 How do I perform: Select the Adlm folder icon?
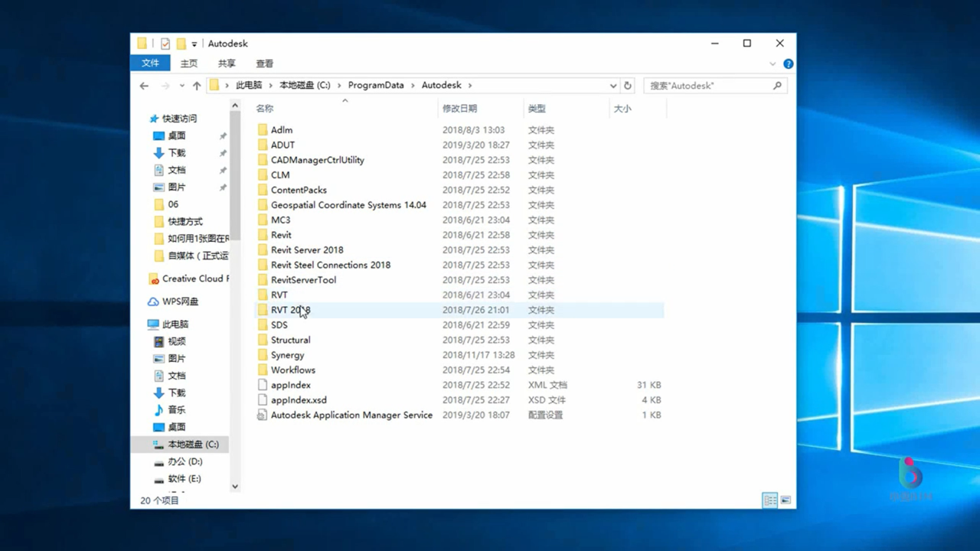click(263, 130)
